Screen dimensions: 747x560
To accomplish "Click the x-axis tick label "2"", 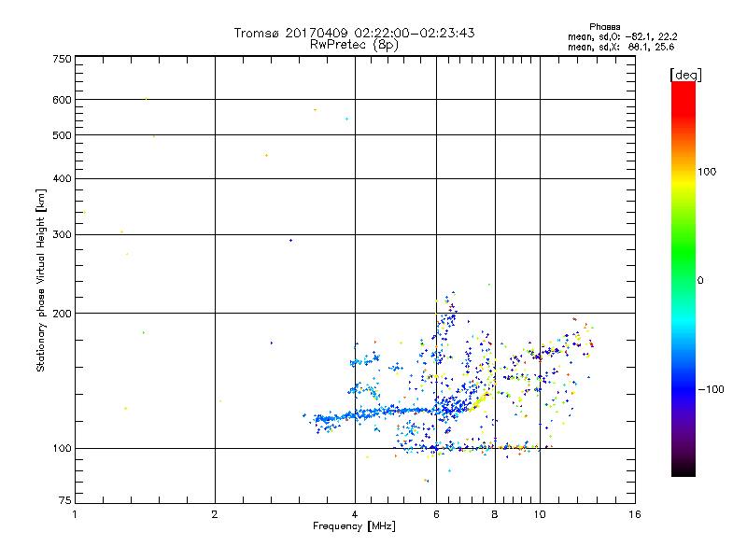I will tap(215, 514).
